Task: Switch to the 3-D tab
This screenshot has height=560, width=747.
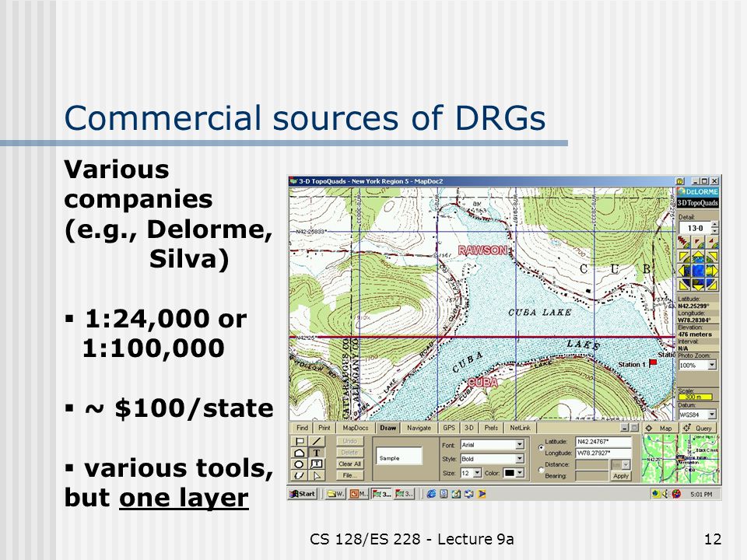Action: pos(469,428)
